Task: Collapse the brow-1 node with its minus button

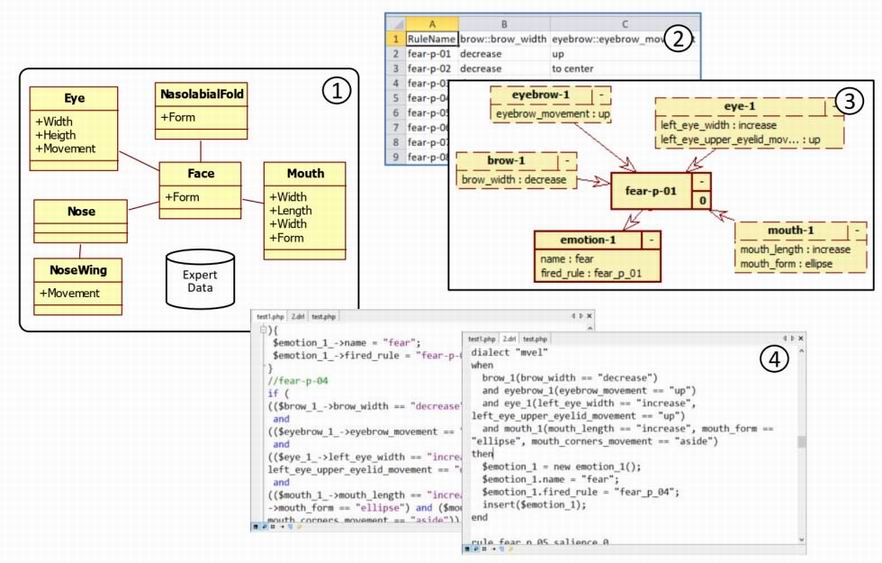Action: coord(567,161)
